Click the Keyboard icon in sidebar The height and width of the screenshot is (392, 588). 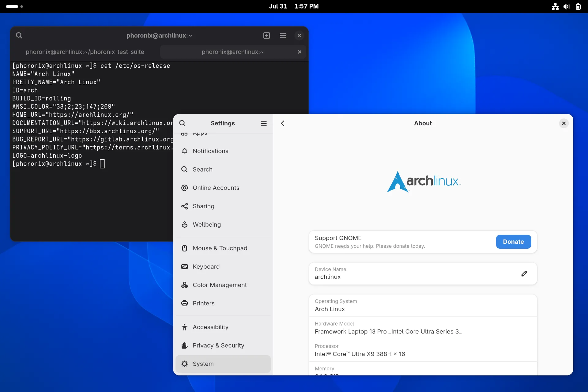tap(184, 266)
